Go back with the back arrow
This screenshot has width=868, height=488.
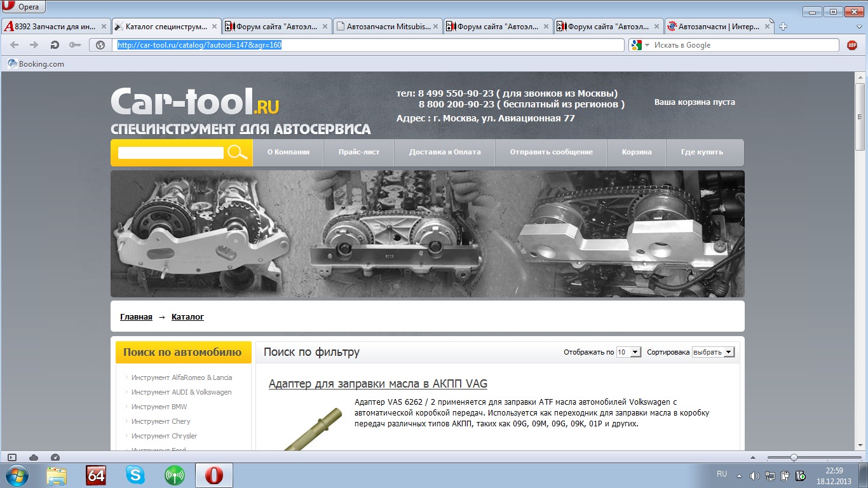(x=15, y=45)
